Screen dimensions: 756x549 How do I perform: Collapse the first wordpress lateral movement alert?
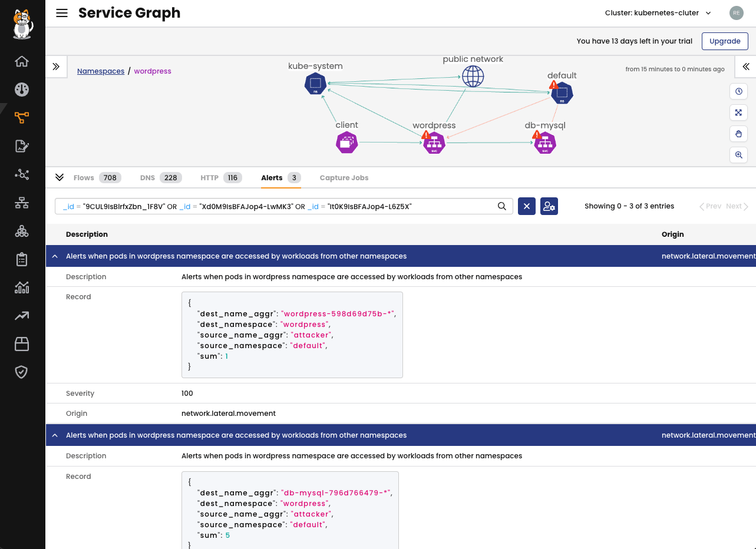point(55,256)
